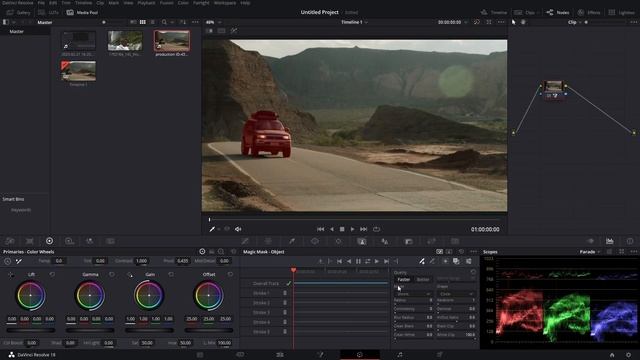The image size is (640, 360).
Task: Open the Lightbox view
Action: click(622, 13)
